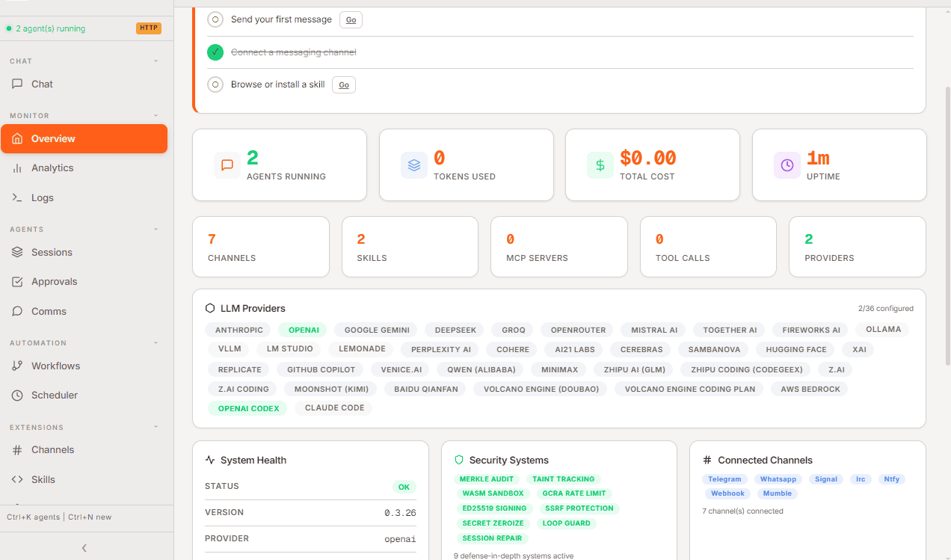Image resolution: width=951 pixels, height=560 pixels.
Task: Click the green OK status badge
Action: tap(404, 487)
